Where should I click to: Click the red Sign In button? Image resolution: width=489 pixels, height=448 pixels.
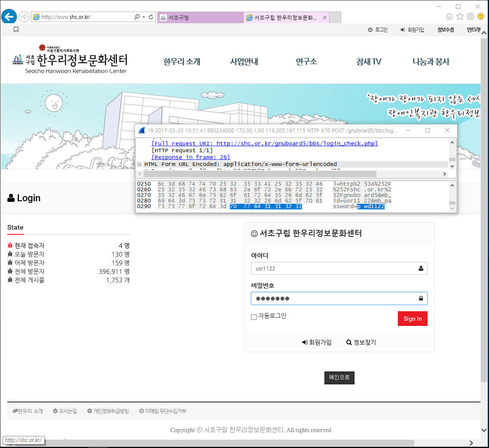pos(413,319)
